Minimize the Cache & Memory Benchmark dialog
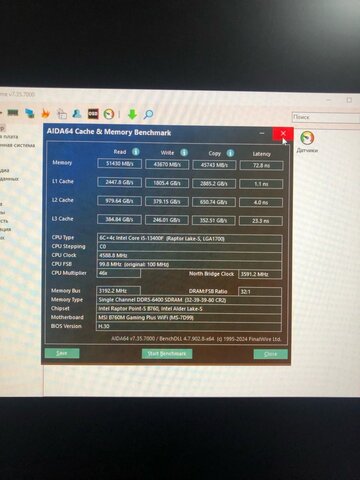The height and width of the screenshot is (480, 360). (262, 133)
